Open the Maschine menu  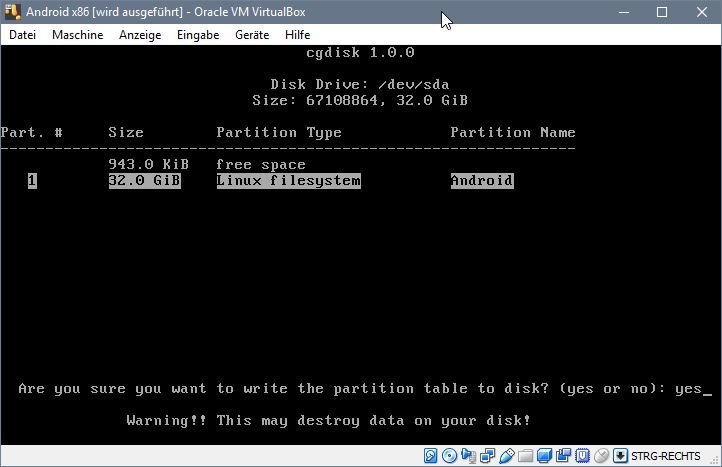tap(77, 35)
